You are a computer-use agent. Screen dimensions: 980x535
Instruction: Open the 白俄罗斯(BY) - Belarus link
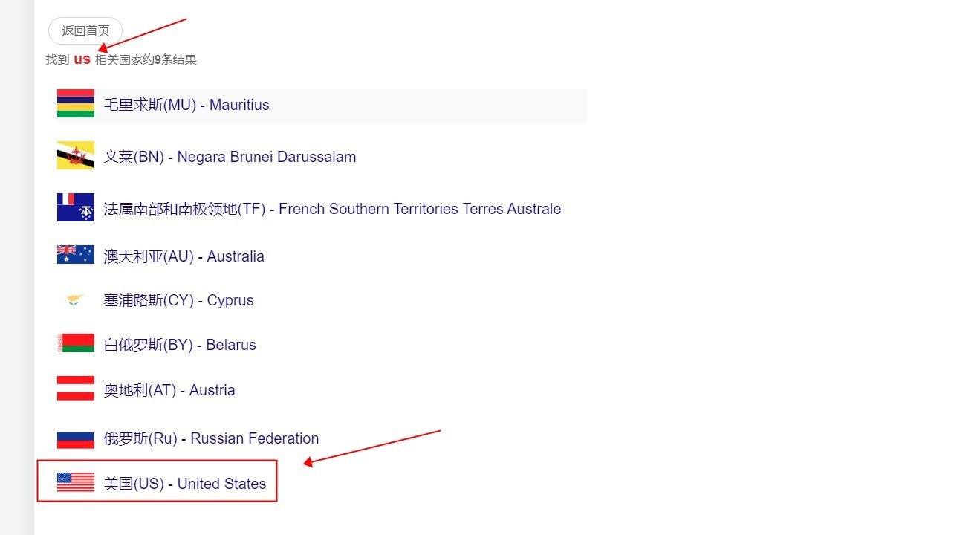[x=179, y=345]
